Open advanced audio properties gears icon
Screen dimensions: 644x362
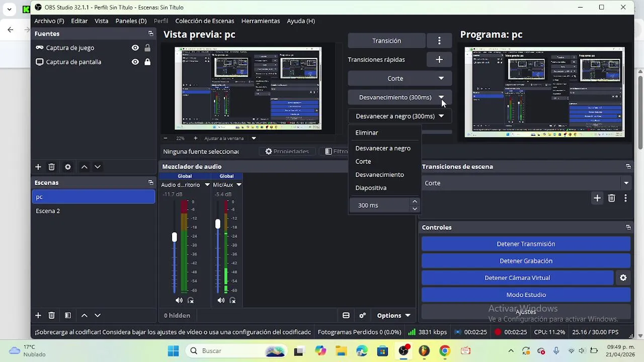pyautogui.click(x=362, y=315)
